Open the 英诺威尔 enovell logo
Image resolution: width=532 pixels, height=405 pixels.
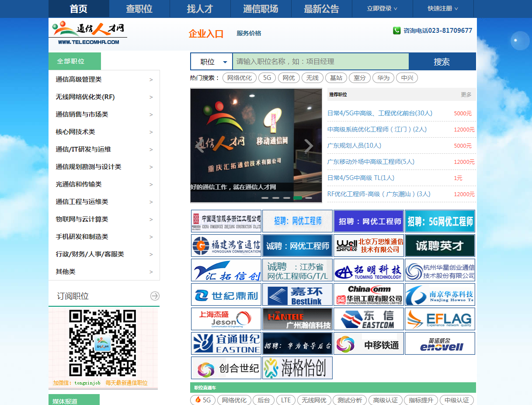(440, 343)
